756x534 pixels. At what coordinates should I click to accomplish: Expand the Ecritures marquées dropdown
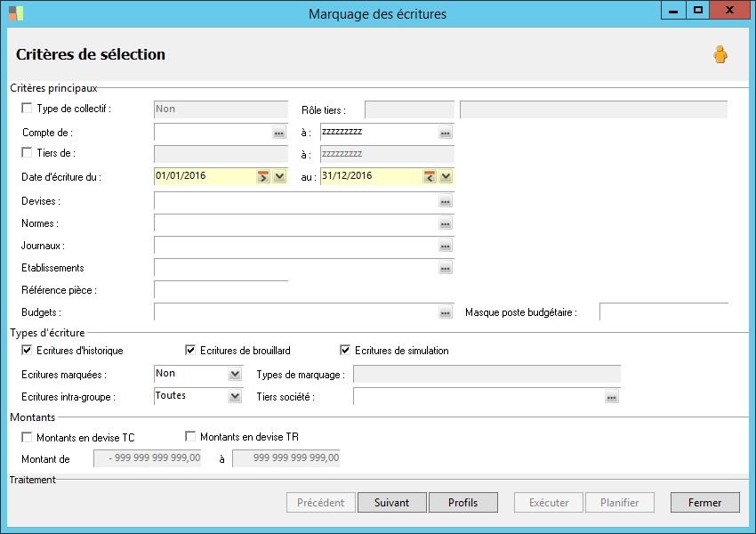tap(235, 375)
